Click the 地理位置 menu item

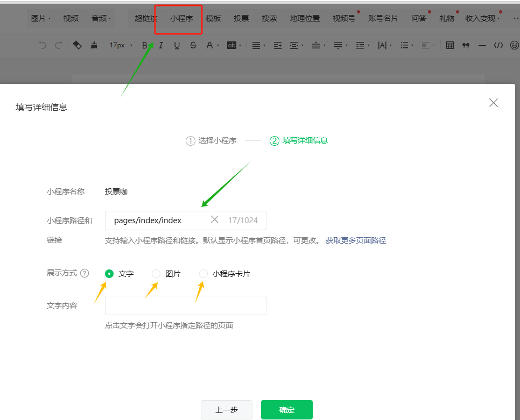coord(305,18)
